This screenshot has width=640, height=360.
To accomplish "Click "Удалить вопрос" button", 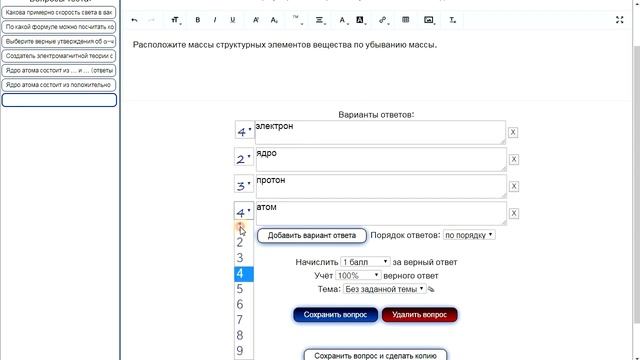I will (420, 315).
